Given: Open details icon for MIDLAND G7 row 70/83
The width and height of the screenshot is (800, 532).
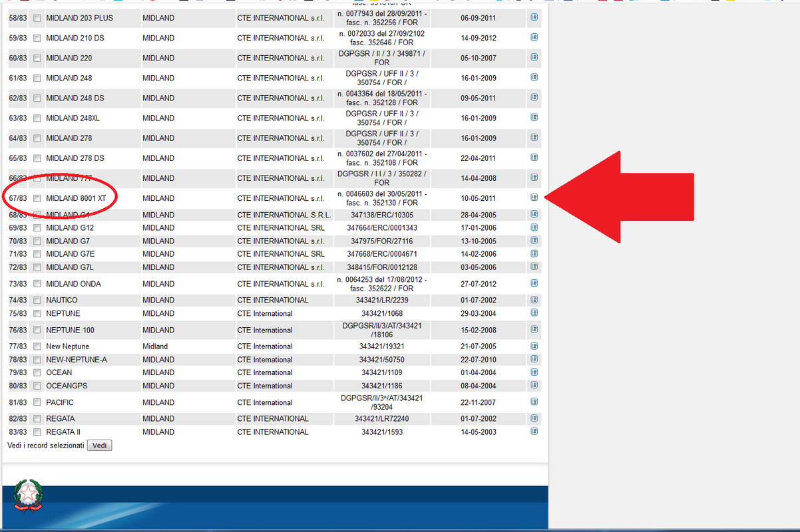Looking at the screenshot, I should point(534,241).
